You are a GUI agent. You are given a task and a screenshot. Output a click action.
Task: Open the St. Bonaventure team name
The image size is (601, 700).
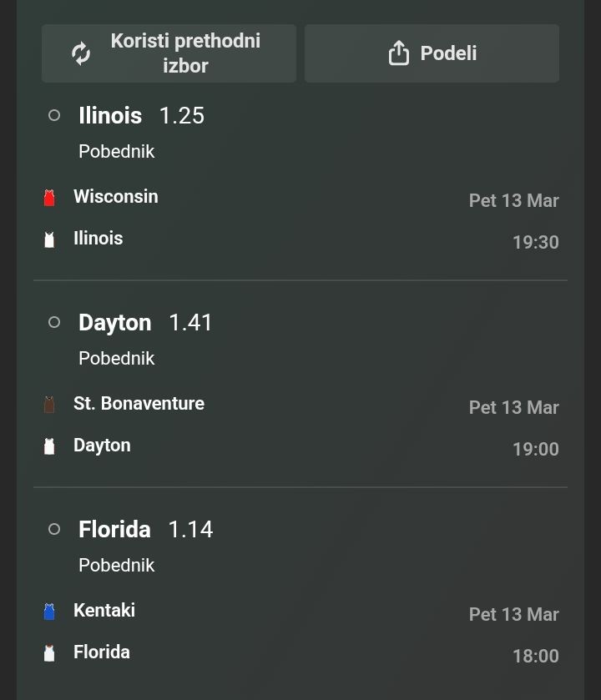pyautogui.click(x=139, y=404)
